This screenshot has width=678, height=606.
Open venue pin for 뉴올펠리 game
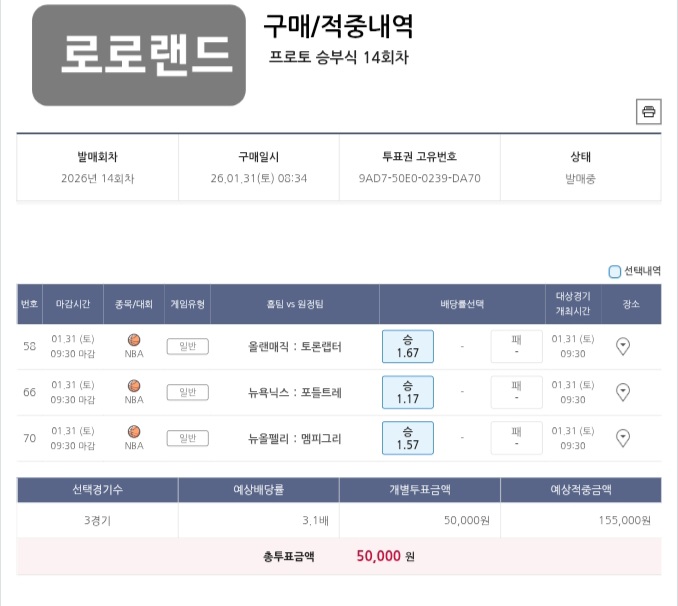[623, 438]
